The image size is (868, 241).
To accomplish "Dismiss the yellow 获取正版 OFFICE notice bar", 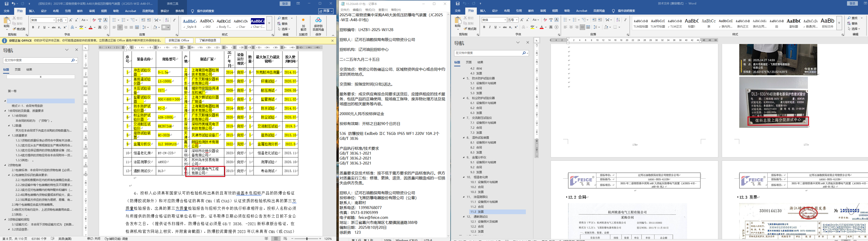I will click(x=332, y=41).
